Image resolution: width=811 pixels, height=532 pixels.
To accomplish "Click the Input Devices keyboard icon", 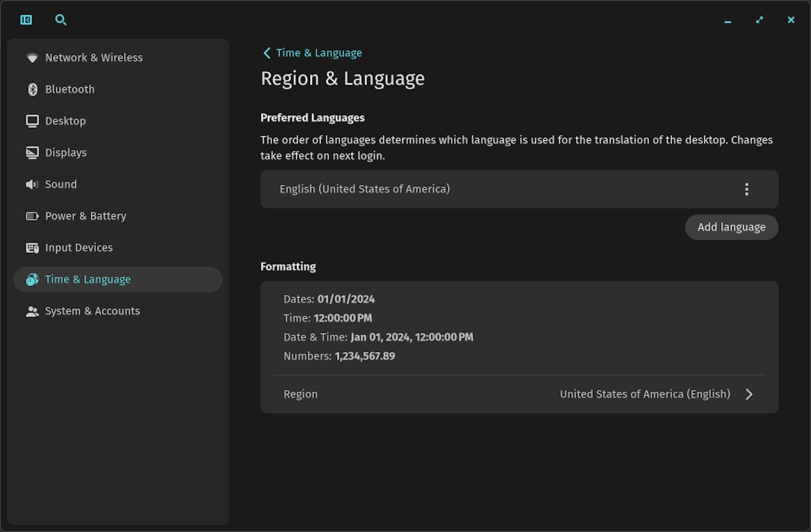I will click(32, 248).
